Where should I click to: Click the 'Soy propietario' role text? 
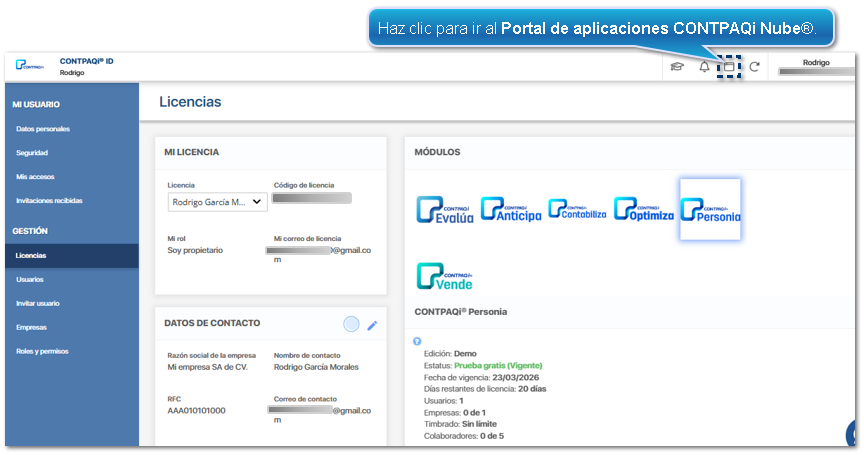[x=195, y=250]
